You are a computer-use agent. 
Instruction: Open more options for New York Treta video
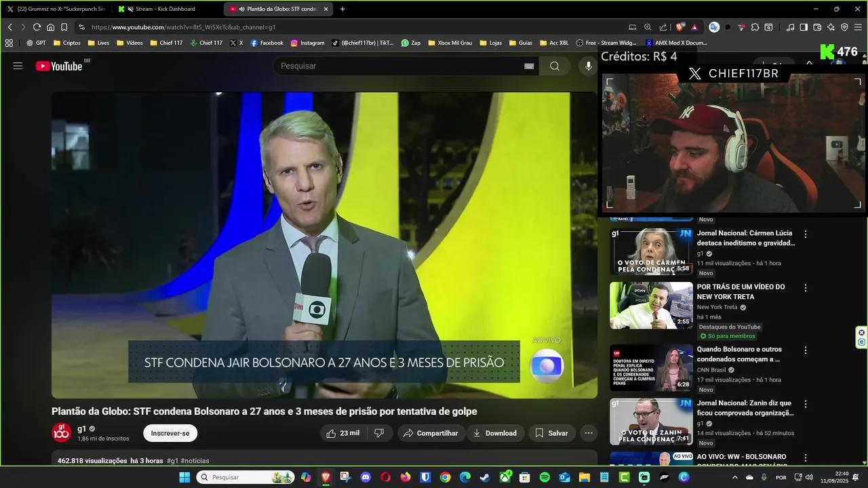tap(806, 287)
